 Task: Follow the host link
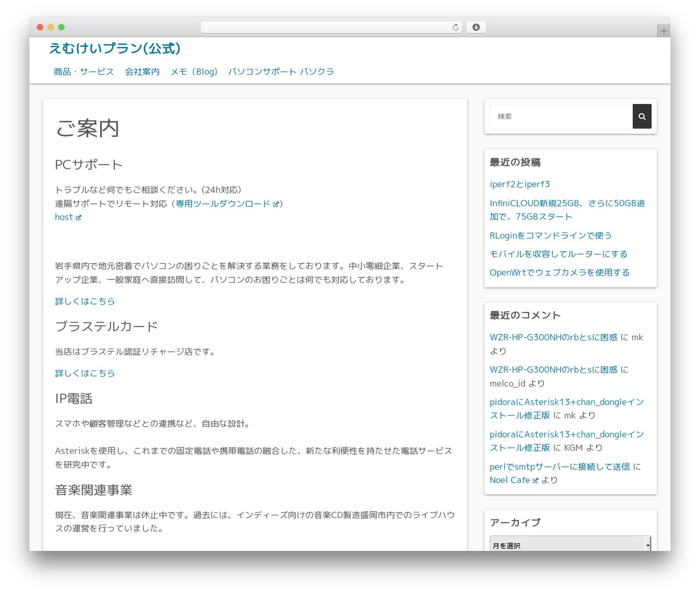pyautogui.click(x=64, y=217)
